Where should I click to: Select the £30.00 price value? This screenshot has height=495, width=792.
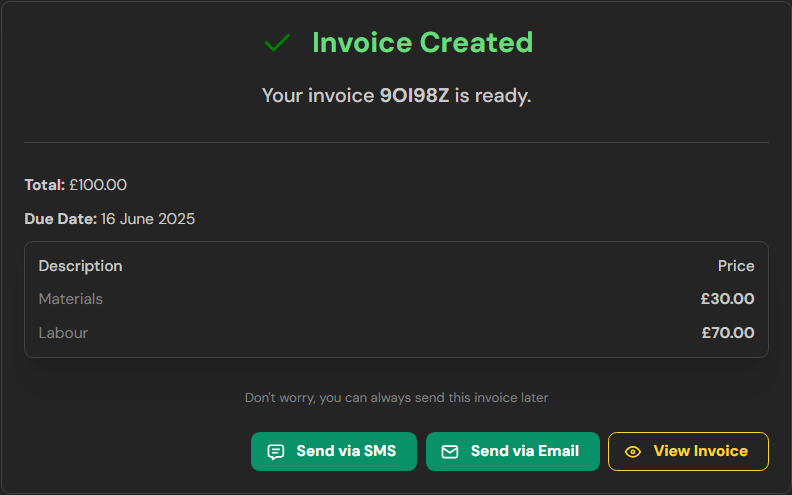[727, 299]
